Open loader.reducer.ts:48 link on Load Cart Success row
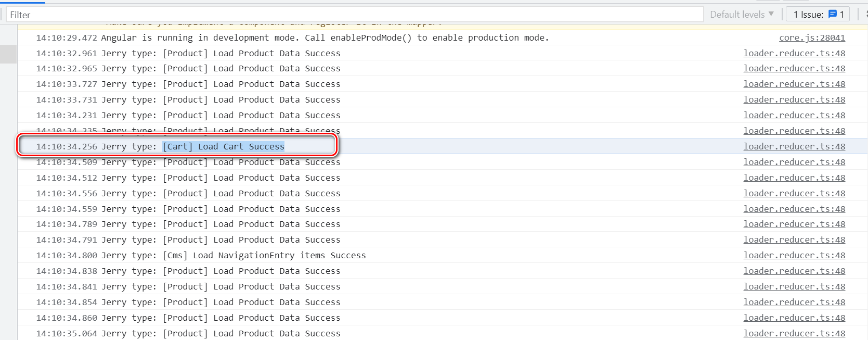The height and width of the screenshot is (340, 868). coord(794,146)
